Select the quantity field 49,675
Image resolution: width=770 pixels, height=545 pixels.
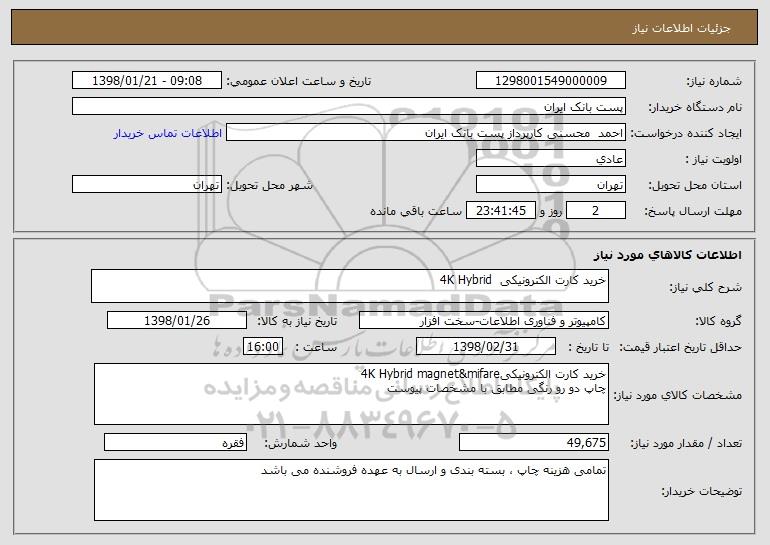pyautogui.click(x=534, y=442)
